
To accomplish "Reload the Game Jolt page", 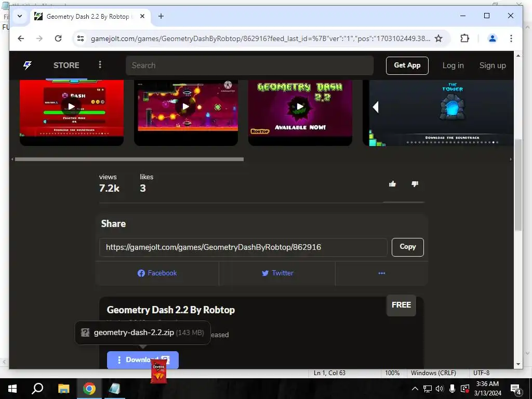I will (58, 38).
